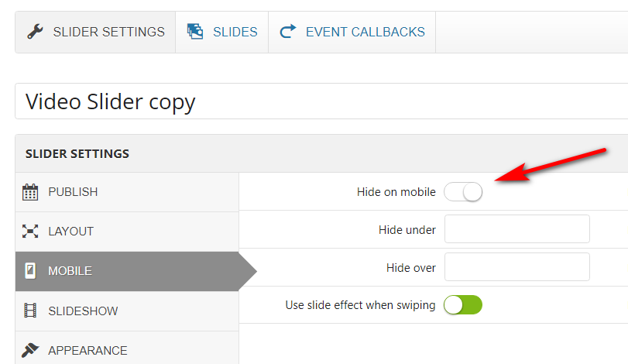The height and width of the screenshot is (364, 628).
Task: Click the wrench icon in Slider Settings tab
Action: tap(36, 32)
